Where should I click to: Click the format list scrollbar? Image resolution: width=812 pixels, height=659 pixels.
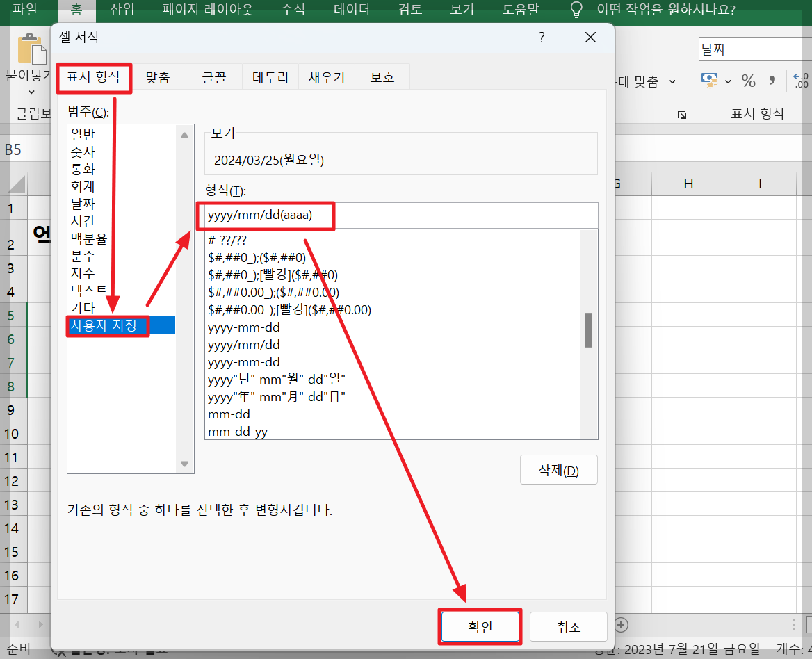click(x=589, y=331)
